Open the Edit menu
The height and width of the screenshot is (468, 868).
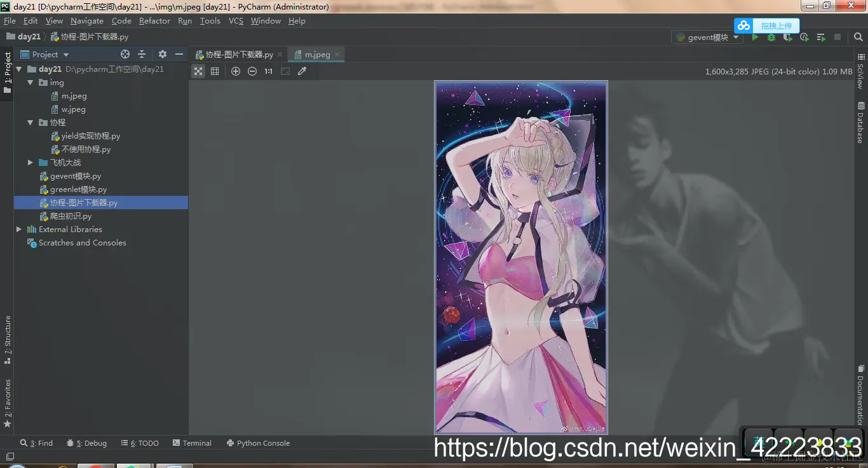tap(31, 21)
